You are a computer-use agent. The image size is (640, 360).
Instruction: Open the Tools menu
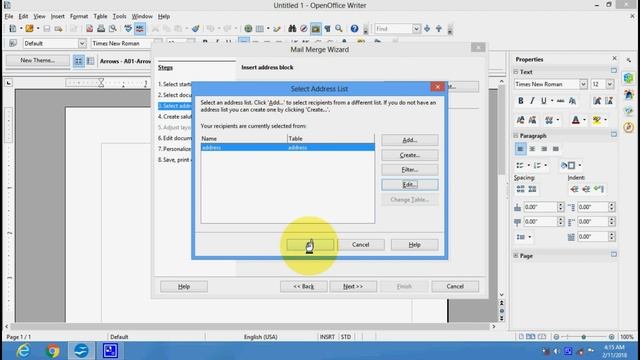pyautogui.click(x=119, y=16)
